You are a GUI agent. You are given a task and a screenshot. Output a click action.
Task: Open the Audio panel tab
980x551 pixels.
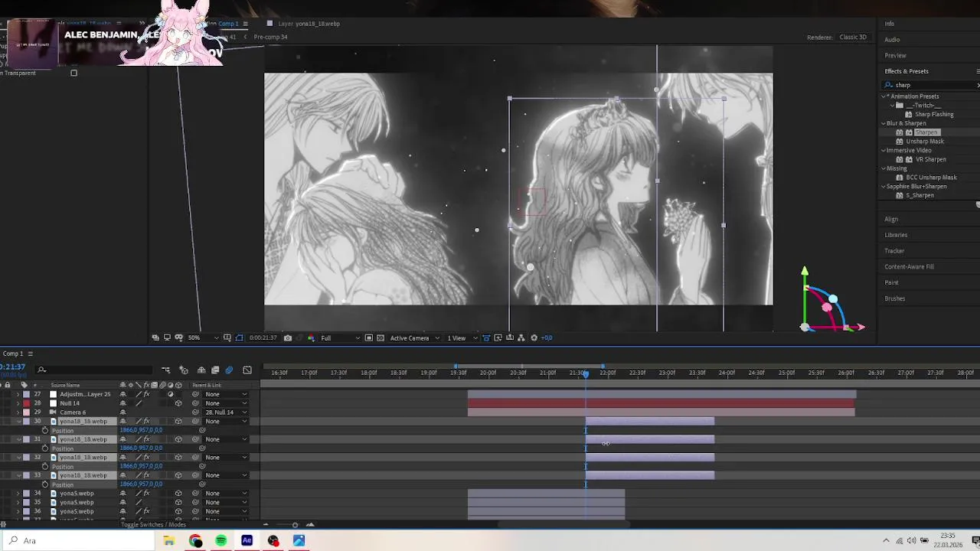pos(892,40)
